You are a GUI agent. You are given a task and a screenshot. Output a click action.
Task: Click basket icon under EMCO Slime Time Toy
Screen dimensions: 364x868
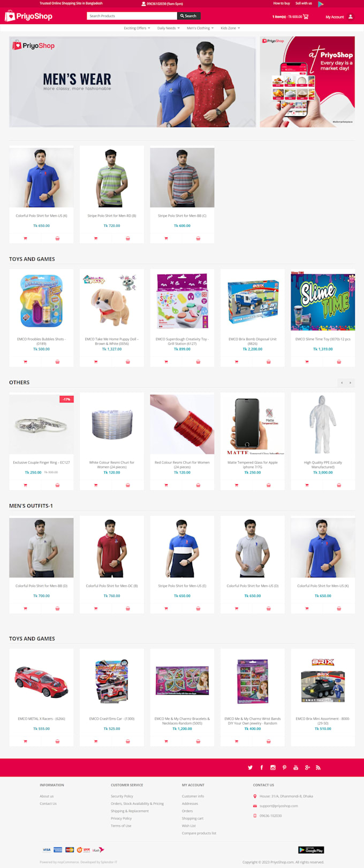point(339,362)
